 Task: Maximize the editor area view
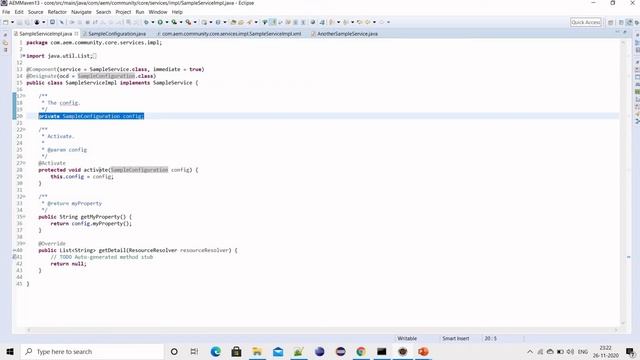[624, 32]
